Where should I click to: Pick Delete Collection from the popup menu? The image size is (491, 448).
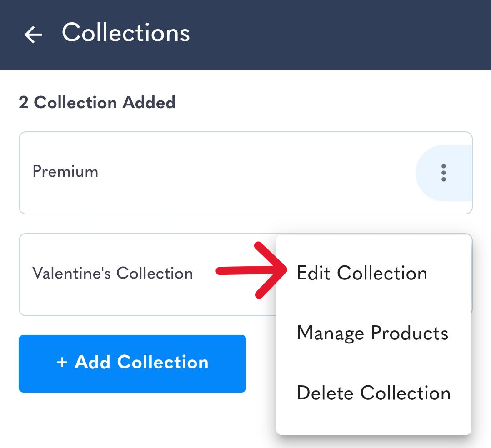tap(374, 393)
